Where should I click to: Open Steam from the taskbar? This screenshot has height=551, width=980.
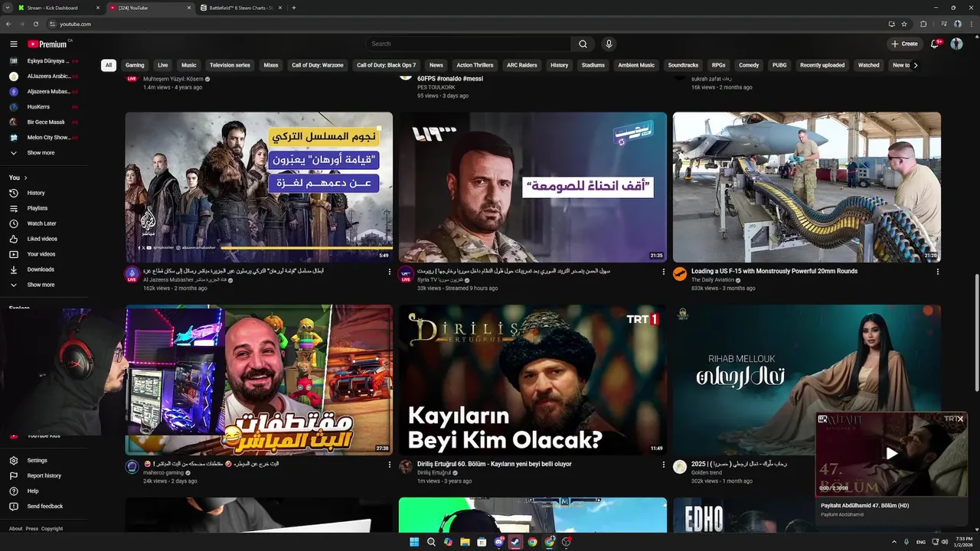[x=515, y=542]
